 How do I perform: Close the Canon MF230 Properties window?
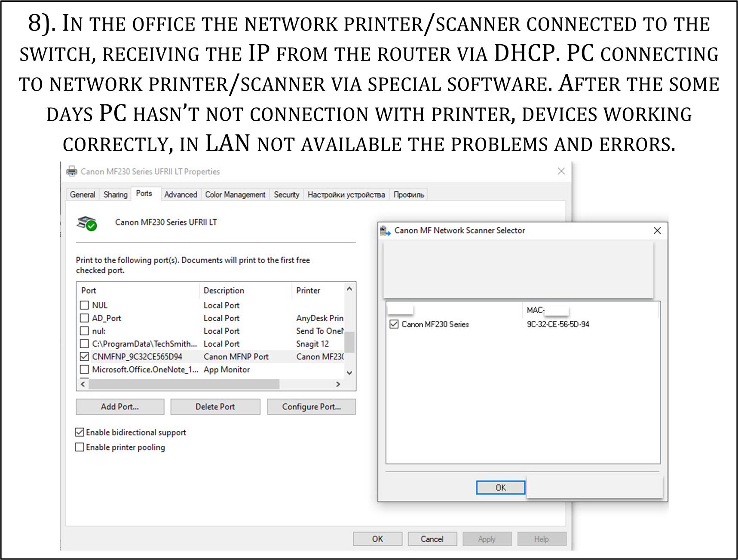[561, 171]
